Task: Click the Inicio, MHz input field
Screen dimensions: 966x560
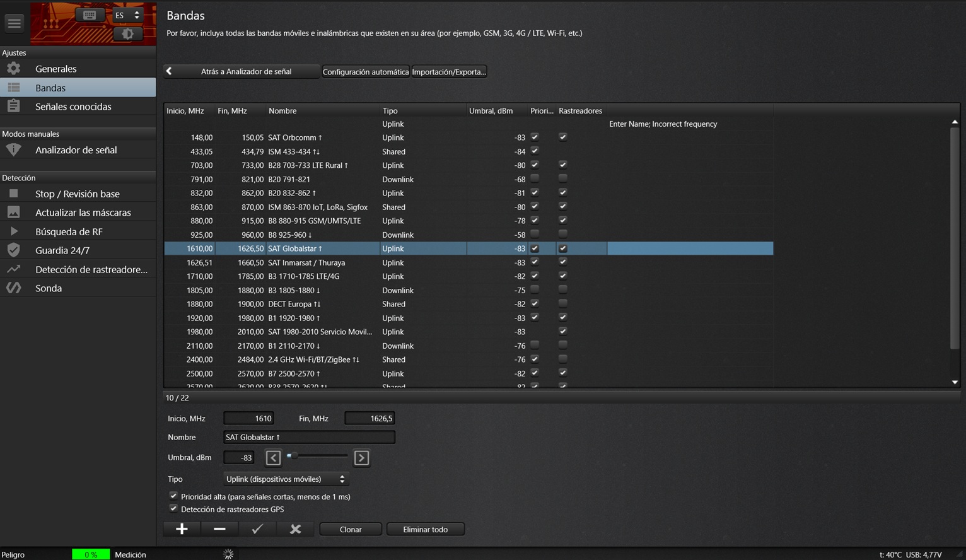Action: [248, 418]
